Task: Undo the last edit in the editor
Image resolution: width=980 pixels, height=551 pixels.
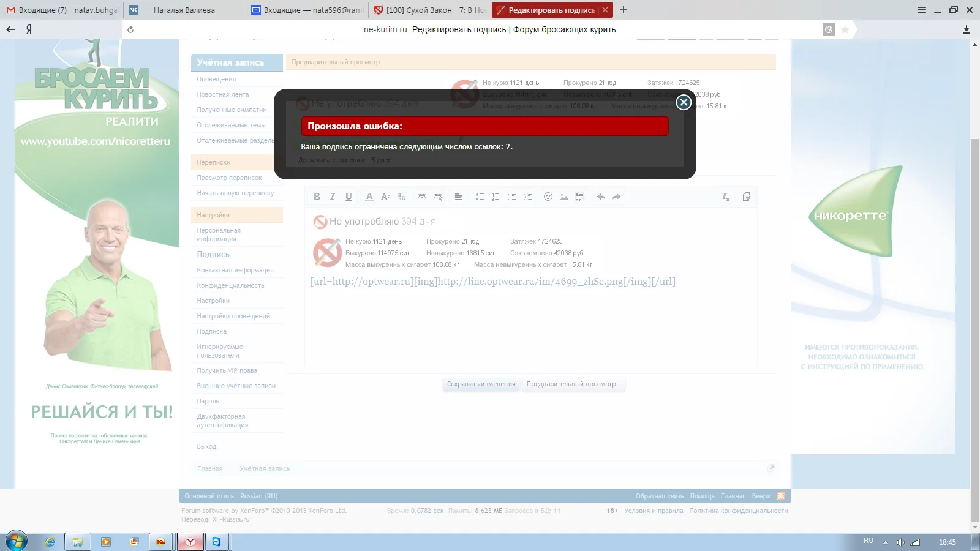Action: (601, 197)
